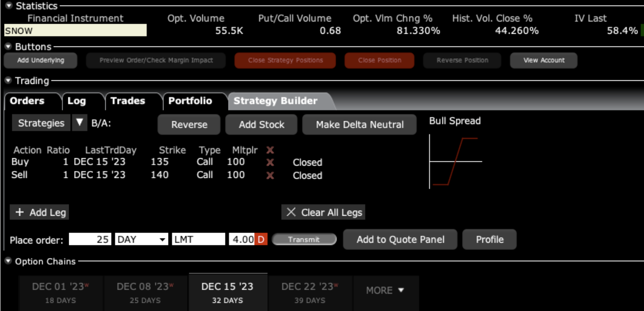
Task: Click the Bull Spread payoff diagram
Action: 455,161
